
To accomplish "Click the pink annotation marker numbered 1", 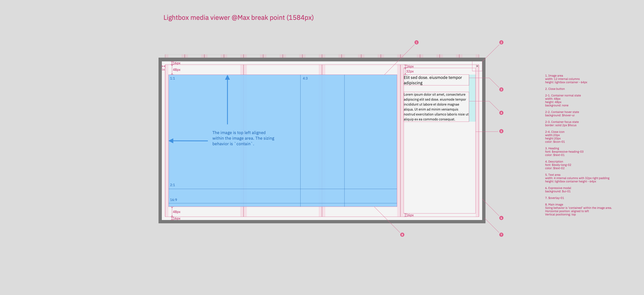I will tap(416, 42).
